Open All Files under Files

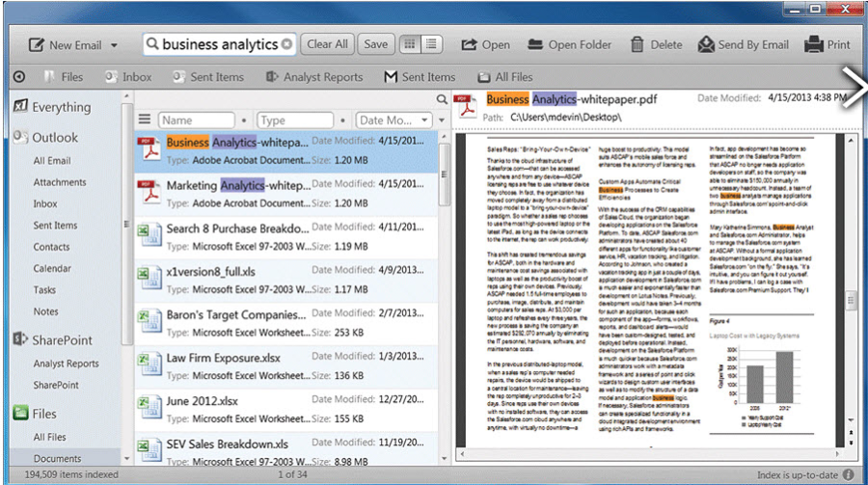pyautogui.click(x=49, y=438)
